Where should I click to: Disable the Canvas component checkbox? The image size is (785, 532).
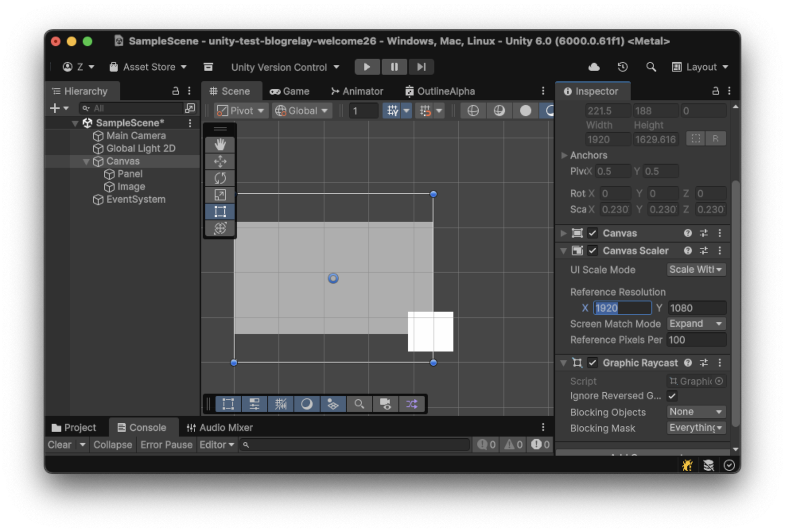[593, 233]
